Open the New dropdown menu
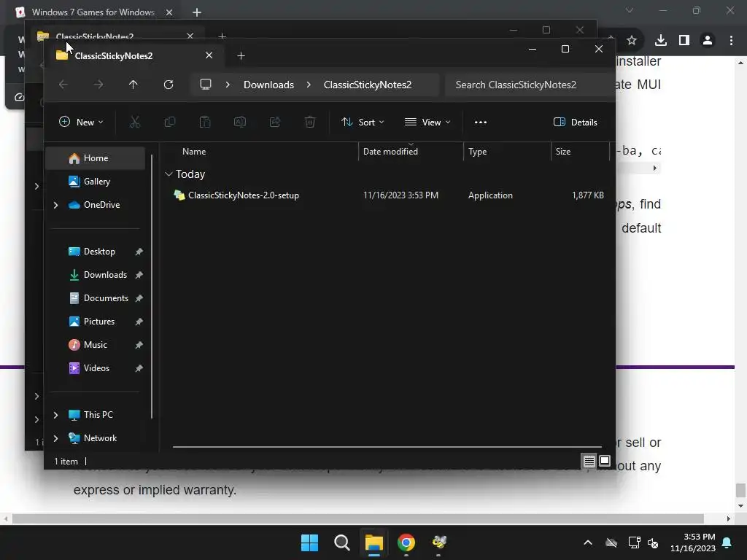The image size is (747, 560). 81,122
